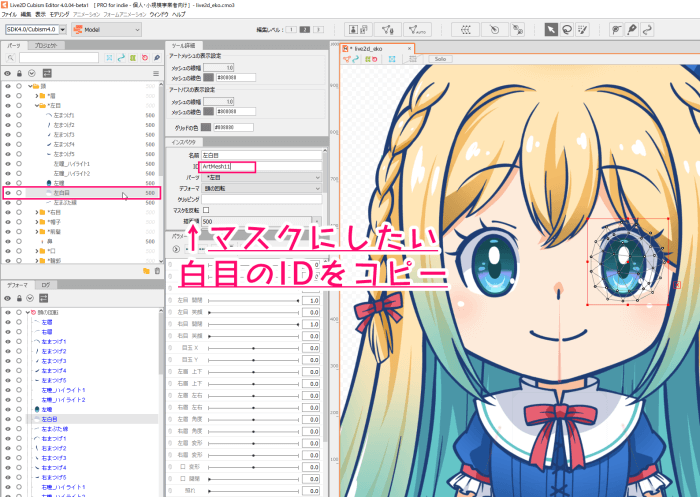The image size is (700, 497).
Task: Click the focus view icon in canvas toolbar
Action: coord(392,59)
